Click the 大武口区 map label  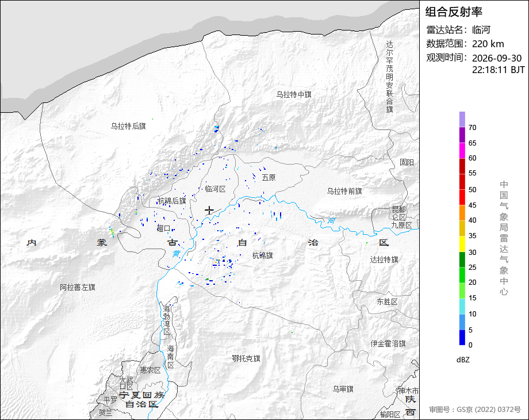[126, 383]
